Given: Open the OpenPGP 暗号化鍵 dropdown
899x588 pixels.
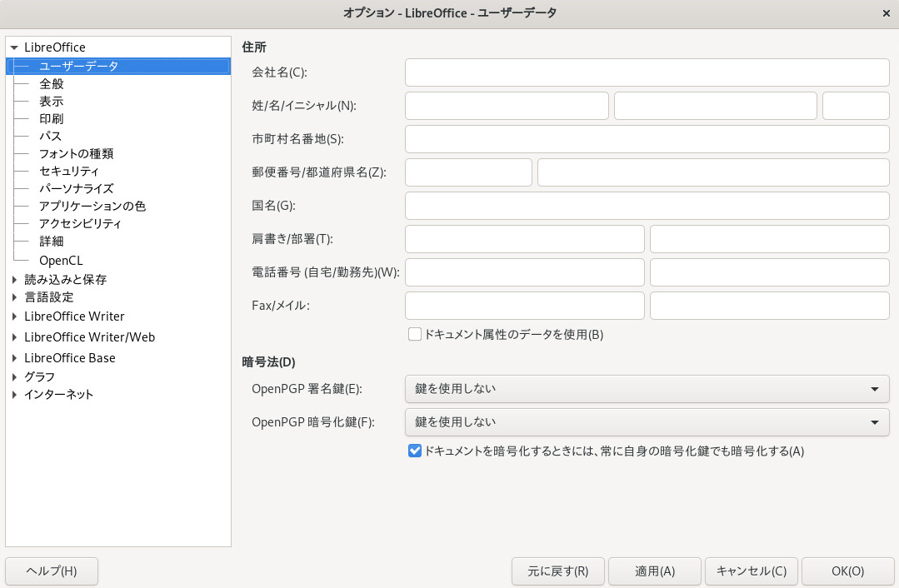Looking at the screenshot, I should (647, 422).
